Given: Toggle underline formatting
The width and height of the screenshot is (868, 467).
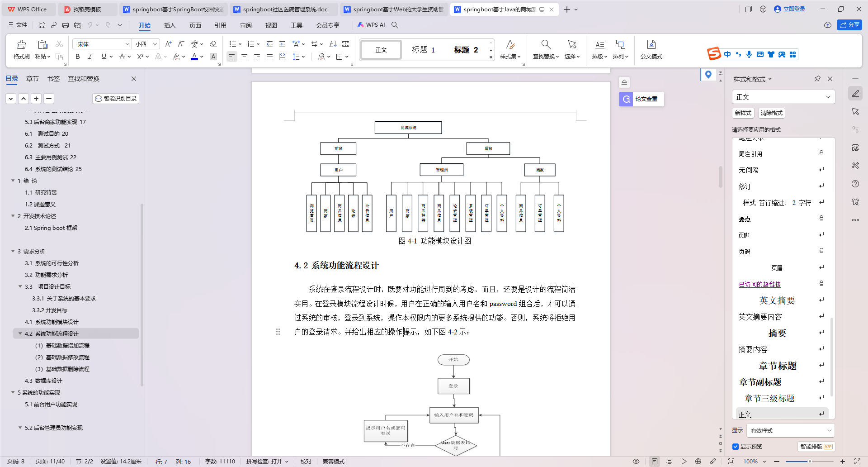Looking at the screenshot, I should (x=103, y=57).
